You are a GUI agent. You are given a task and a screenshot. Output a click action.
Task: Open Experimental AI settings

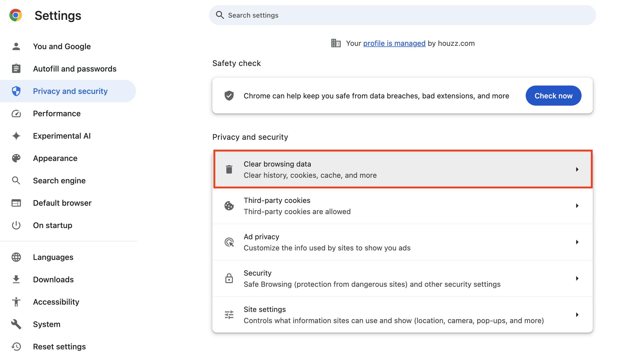(68, 136)
